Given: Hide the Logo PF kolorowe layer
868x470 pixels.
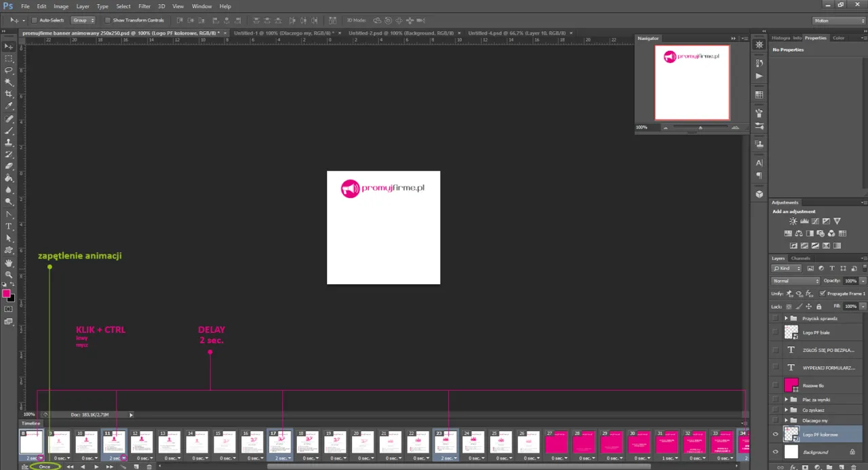Looking at the screenshot, I should pyautogui.click(x=775, y=434).
